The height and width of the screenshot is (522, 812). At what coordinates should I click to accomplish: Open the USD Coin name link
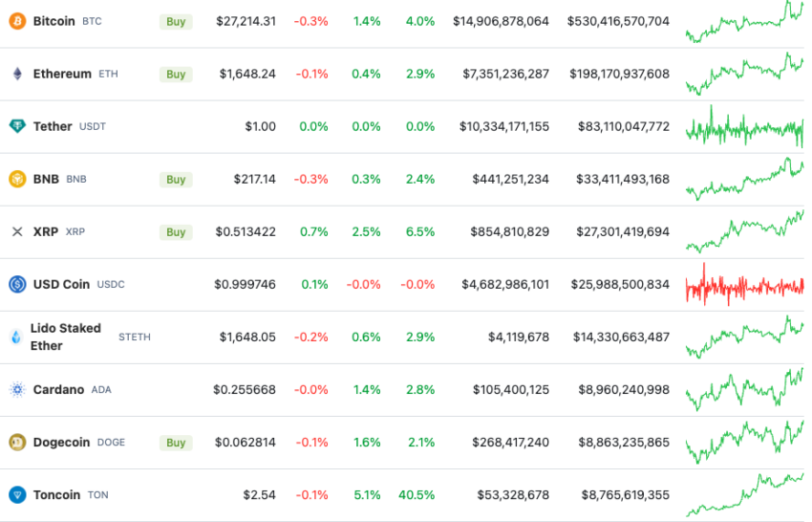coord(61,285)
